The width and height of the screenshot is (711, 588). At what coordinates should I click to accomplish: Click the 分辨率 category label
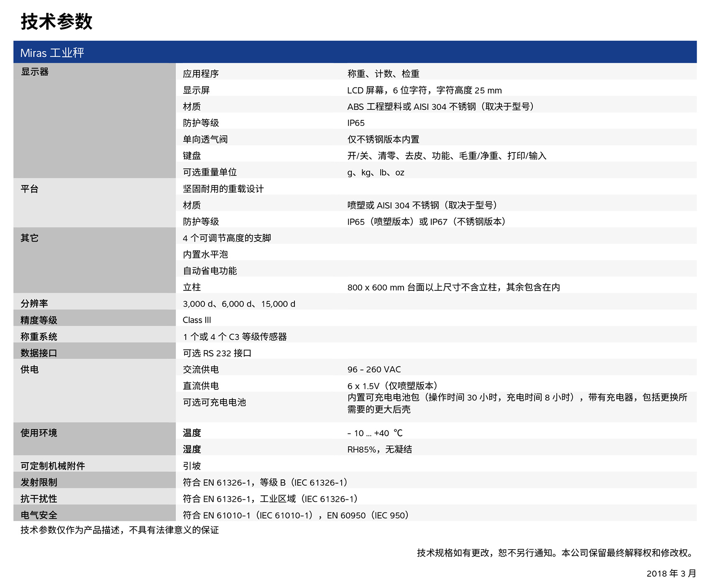(34, 303)
